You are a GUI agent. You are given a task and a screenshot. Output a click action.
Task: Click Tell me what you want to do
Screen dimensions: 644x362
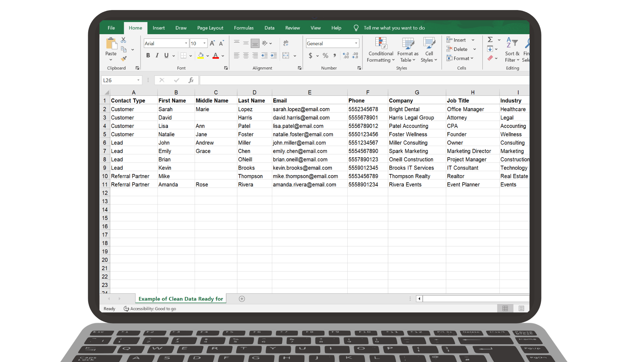(394, 28)
